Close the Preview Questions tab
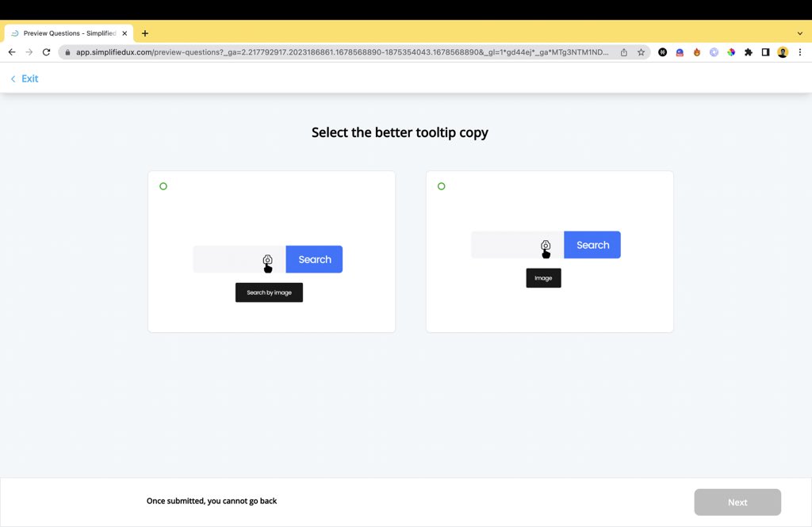 click(x=124, y=33)
